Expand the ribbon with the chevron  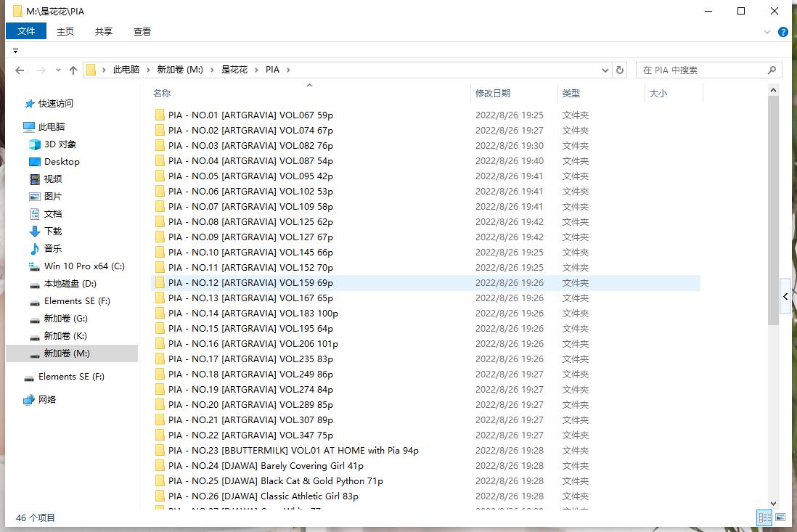click(767, 32)
